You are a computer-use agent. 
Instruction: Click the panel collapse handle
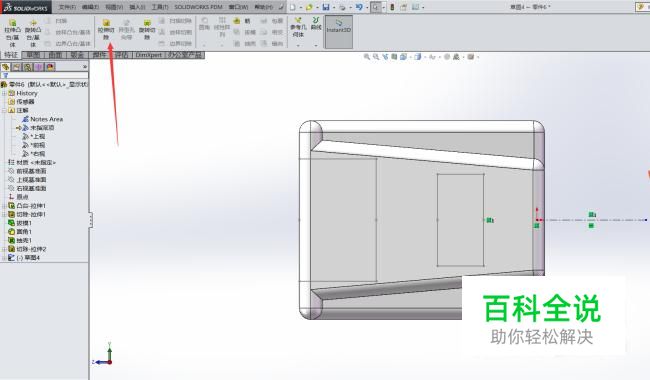pos(90,220)
